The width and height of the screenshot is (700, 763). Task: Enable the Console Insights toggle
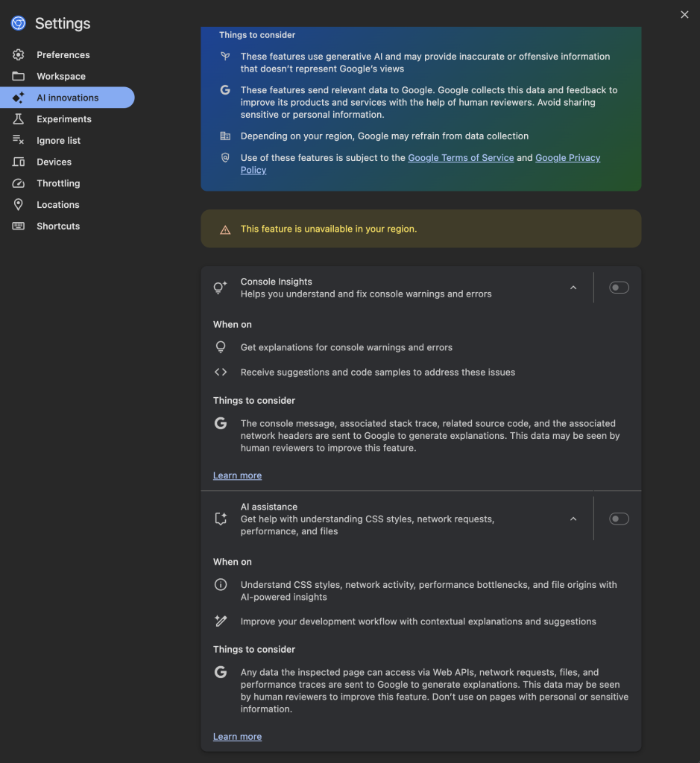(x=619, y=288)
